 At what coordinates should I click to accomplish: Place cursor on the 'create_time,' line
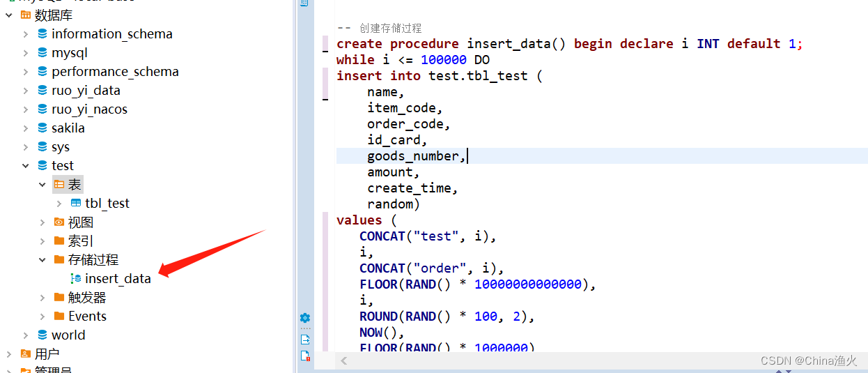(x=412, y=188)
